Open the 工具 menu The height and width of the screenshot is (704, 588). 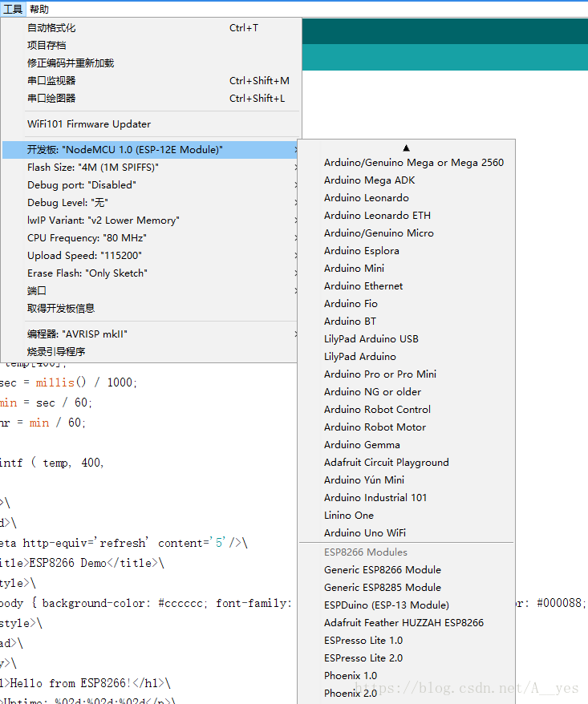(13, 9)
